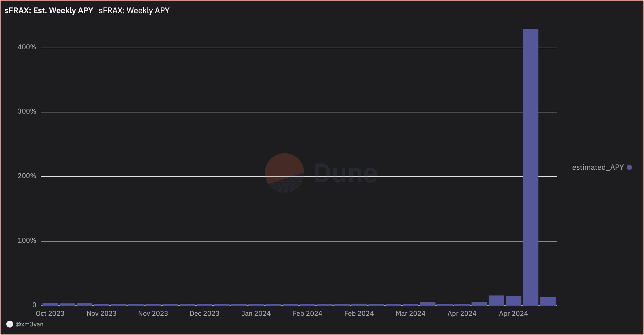Click the 400% y-axis label

point(27,47)
